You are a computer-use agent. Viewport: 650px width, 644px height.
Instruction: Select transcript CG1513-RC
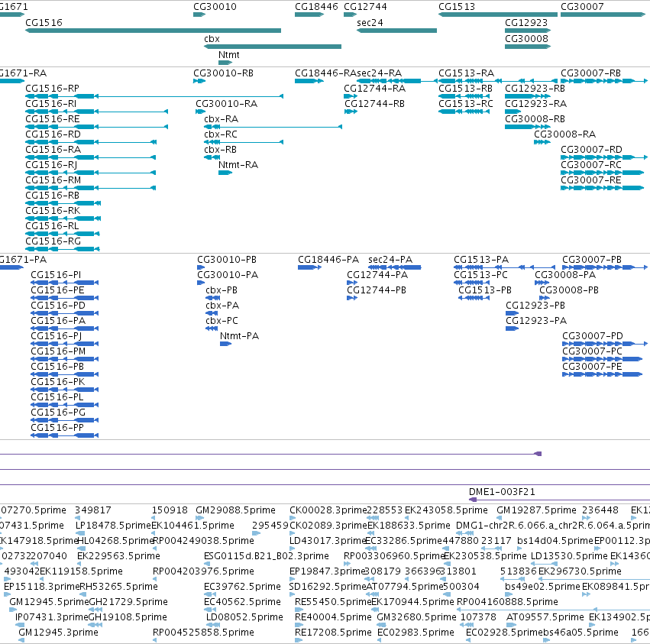[x=466, y=104]
